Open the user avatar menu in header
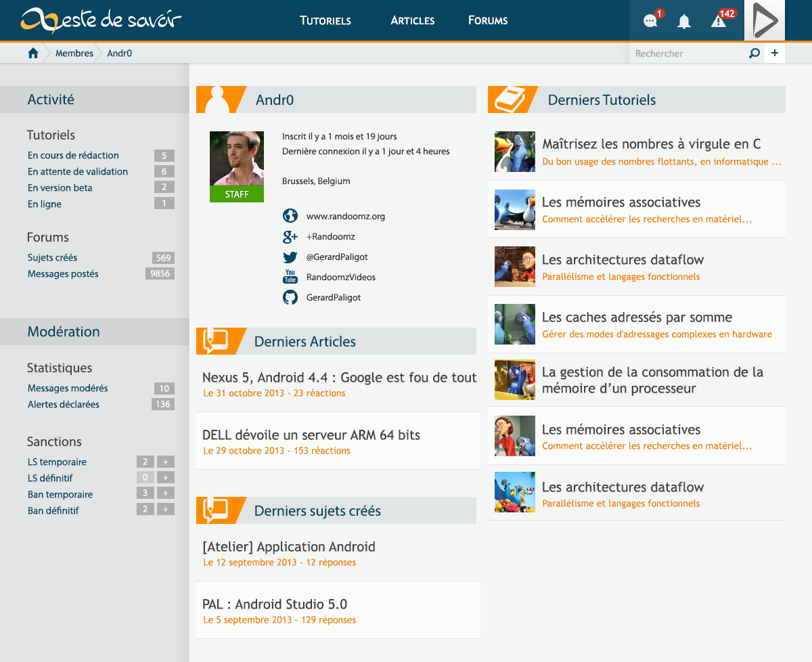Viewport: 812px width, 662px height. (765, 21)
